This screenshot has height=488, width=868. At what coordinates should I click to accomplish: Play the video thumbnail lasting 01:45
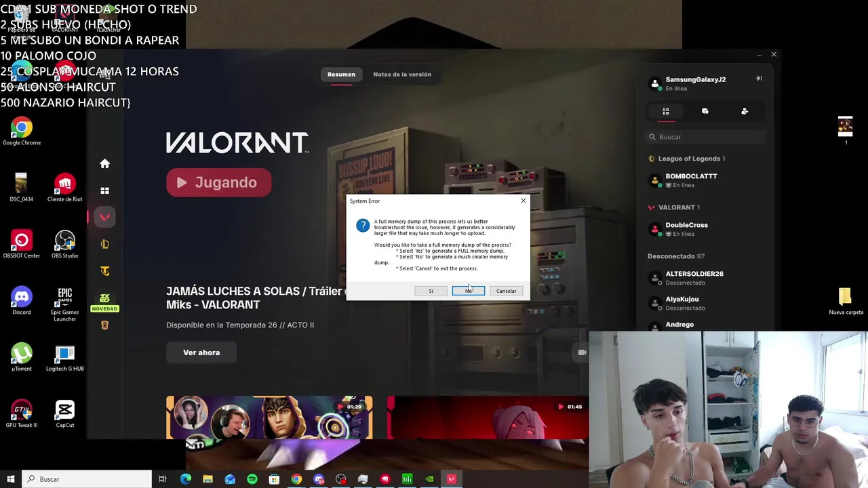(488, 418)
